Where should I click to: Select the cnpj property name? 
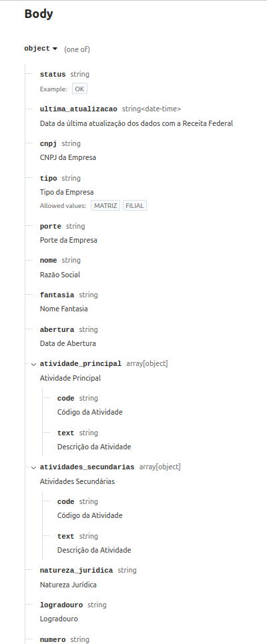coord(49,143)
